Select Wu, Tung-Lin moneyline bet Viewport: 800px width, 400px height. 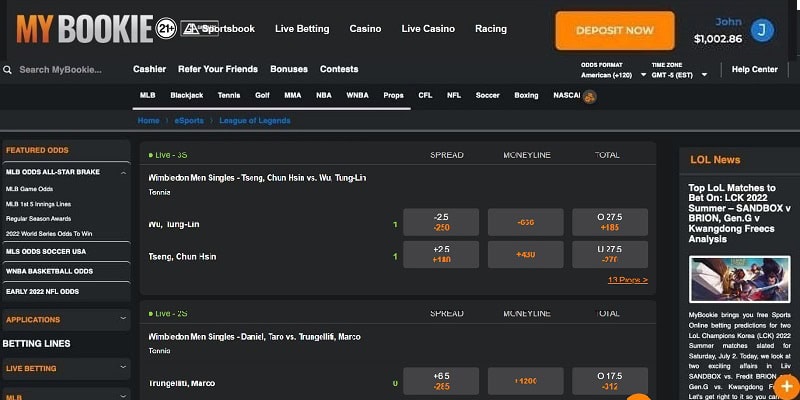pos(526,222)
